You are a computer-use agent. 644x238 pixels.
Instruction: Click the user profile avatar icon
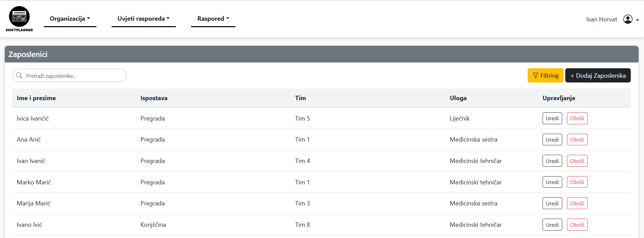tap(628, 19)
